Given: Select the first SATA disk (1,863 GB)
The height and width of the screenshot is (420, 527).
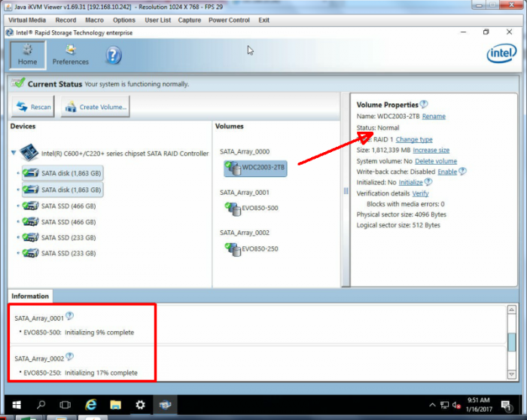Looking at the screenshot, I should pyautogui.click(x=62, y=173).
